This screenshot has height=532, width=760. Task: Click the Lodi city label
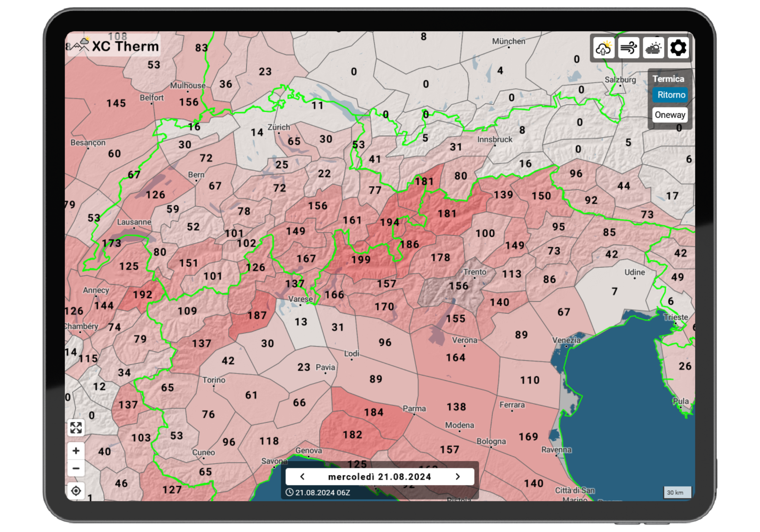coord(351,354)
